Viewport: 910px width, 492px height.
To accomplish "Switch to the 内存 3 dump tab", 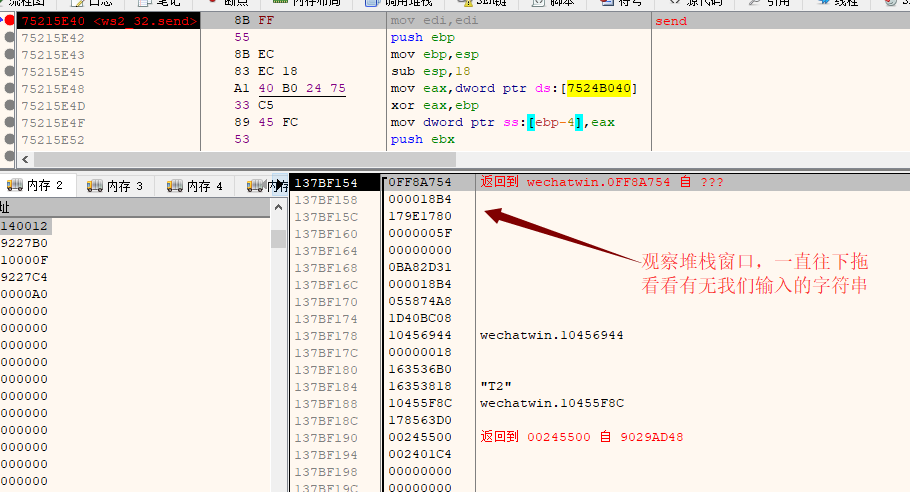I will coord(116,186).
